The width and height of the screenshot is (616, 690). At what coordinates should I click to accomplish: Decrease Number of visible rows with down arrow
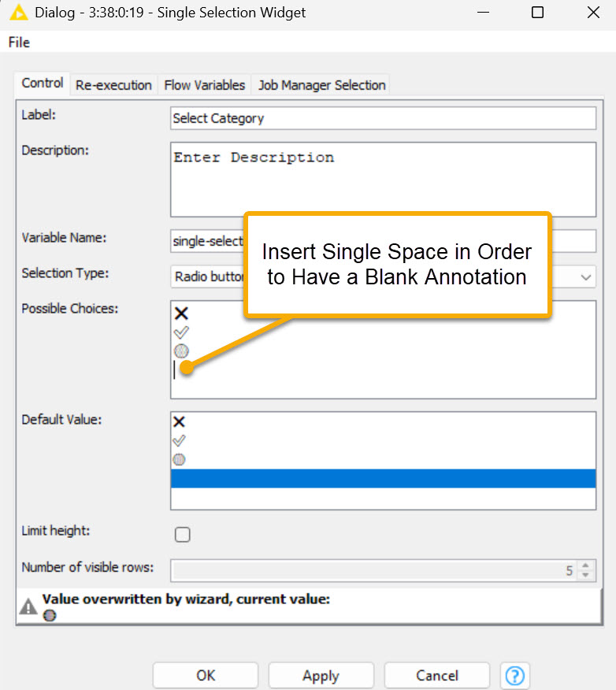[x=585, y=576]
